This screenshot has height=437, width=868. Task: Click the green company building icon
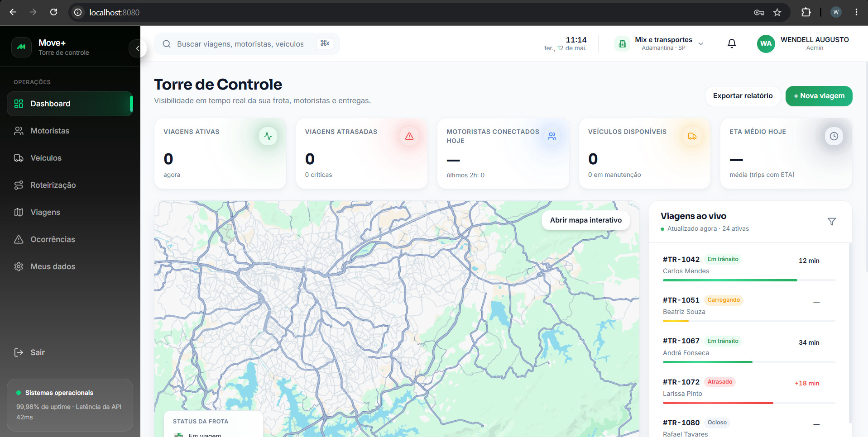tap(623, 44)
